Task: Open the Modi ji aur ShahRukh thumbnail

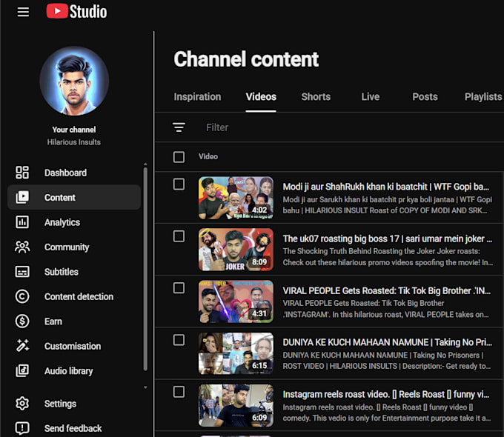Action: pyautogui.click(x=236, y=198)
